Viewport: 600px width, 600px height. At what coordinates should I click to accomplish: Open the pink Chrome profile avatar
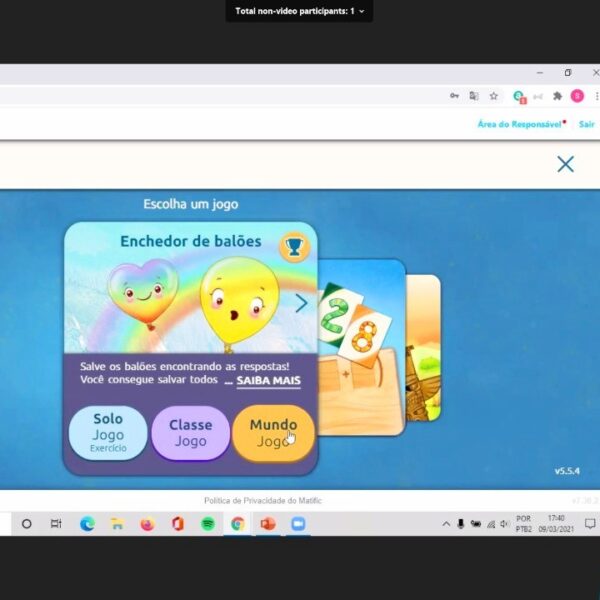(577, 96)
